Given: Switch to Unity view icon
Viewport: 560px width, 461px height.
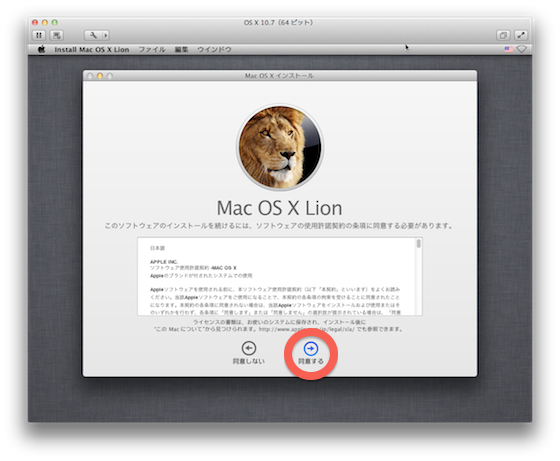Looking at the screenshot, I should coord(503,35).
